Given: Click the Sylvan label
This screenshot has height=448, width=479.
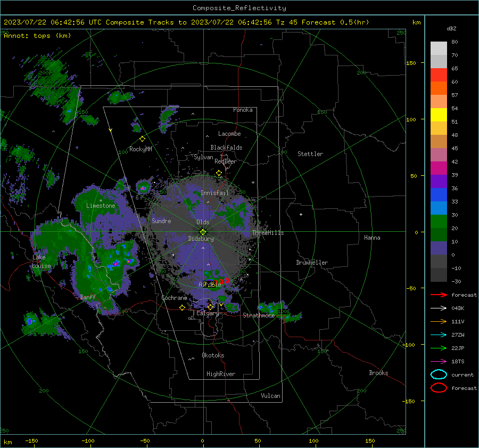Looking at the screenshot, I should [x=203, y=157].
